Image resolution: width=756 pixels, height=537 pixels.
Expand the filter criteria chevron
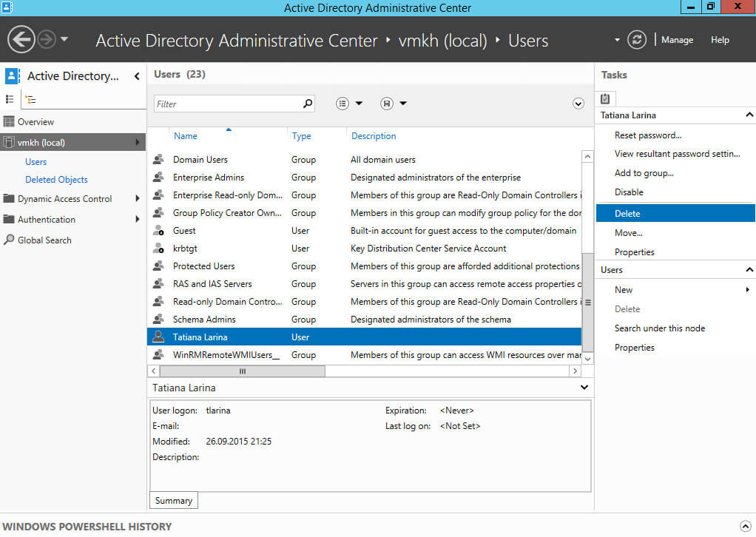(x=578, y=104)
